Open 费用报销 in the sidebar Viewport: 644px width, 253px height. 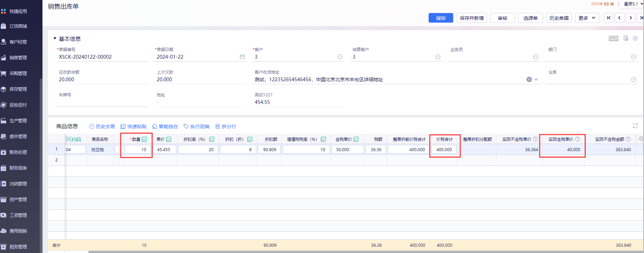pos(18,231)
